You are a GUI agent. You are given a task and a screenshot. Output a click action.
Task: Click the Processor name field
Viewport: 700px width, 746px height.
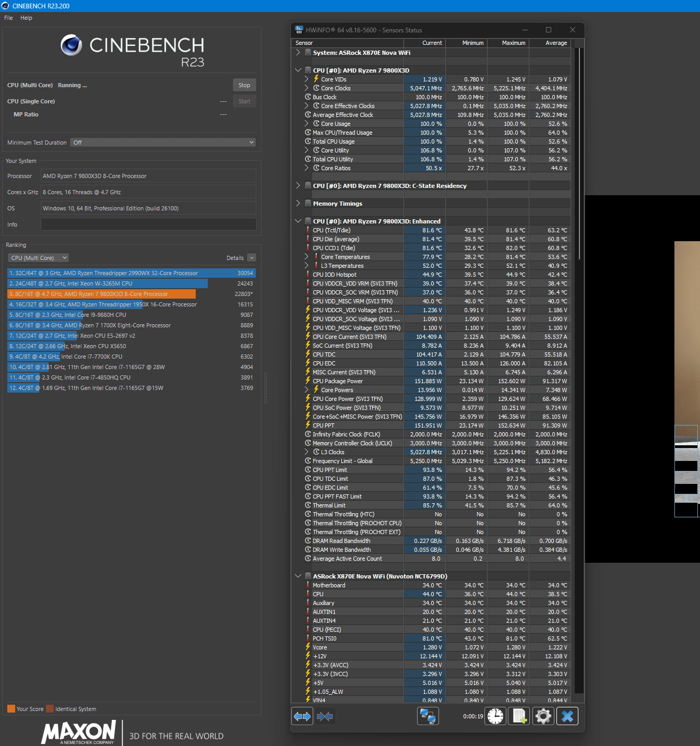pyautogui.click(x=148, y=176)
